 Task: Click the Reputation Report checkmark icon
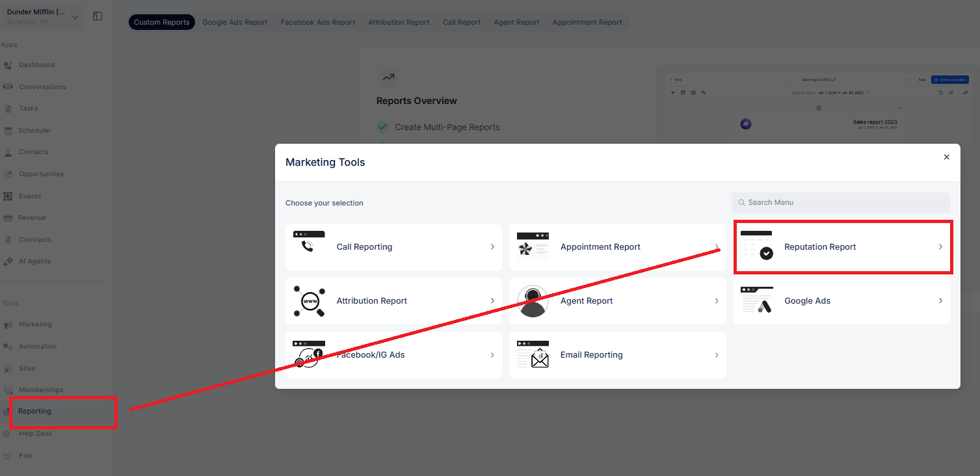point(757,245)
